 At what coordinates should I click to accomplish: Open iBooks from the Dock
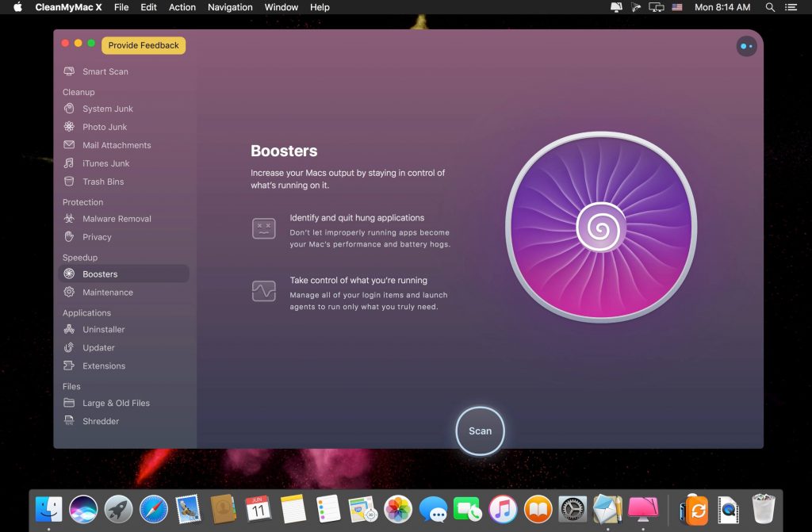pyautogui.click(x=538, y=509)
